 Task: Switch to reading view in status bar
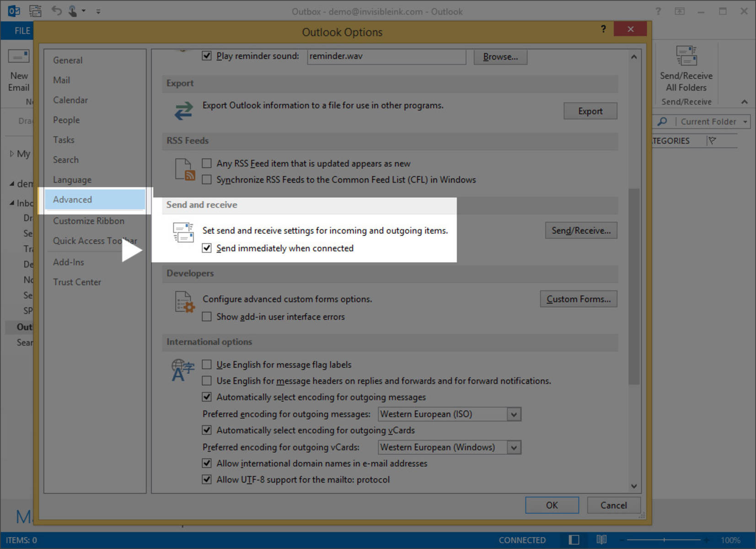[602, 540]
